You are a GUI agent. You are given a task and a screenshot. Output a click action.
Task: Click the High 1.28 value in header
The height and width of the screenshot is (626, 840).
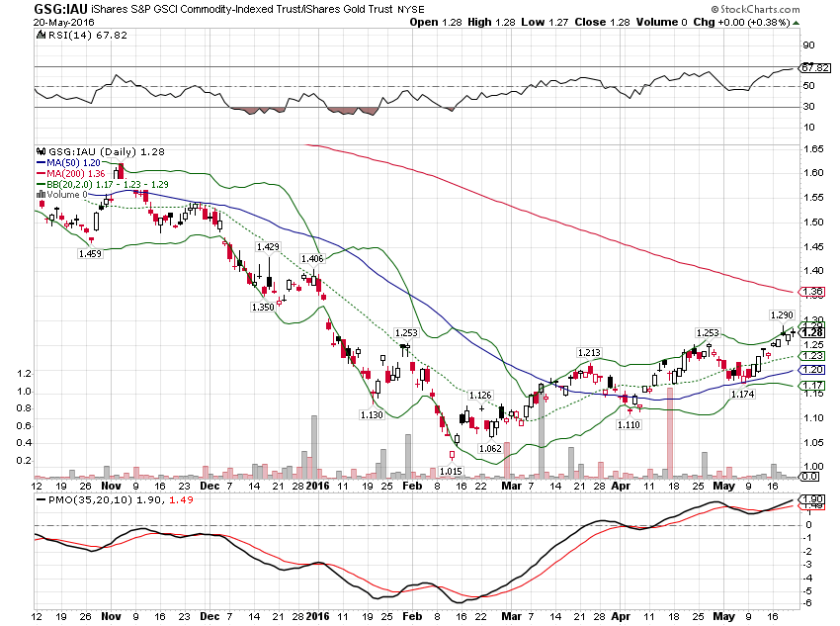pyautogui.click(x=491, y=23)
